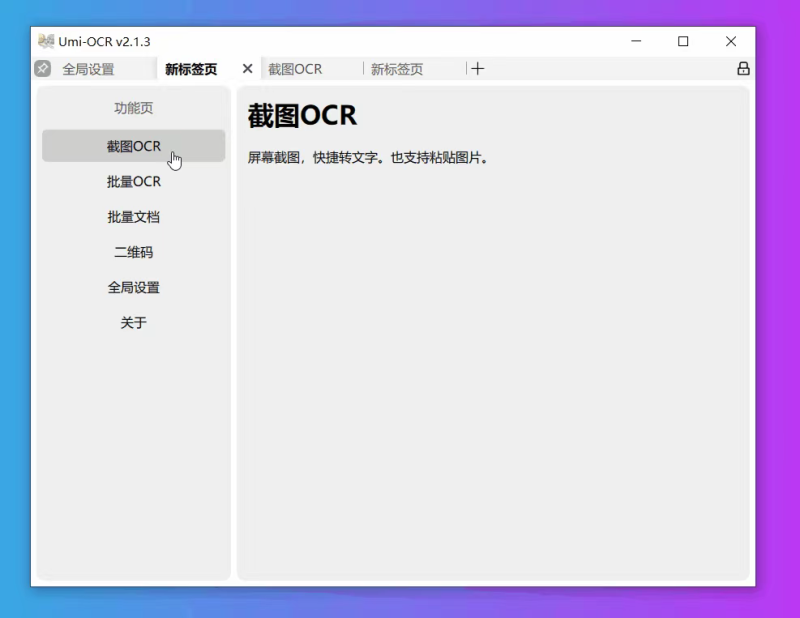Image resolution: width=800 pixels, height=618 pixels.
Task: Click the highlighted 截图OCR sidebar entry
Action: point(133,145)
